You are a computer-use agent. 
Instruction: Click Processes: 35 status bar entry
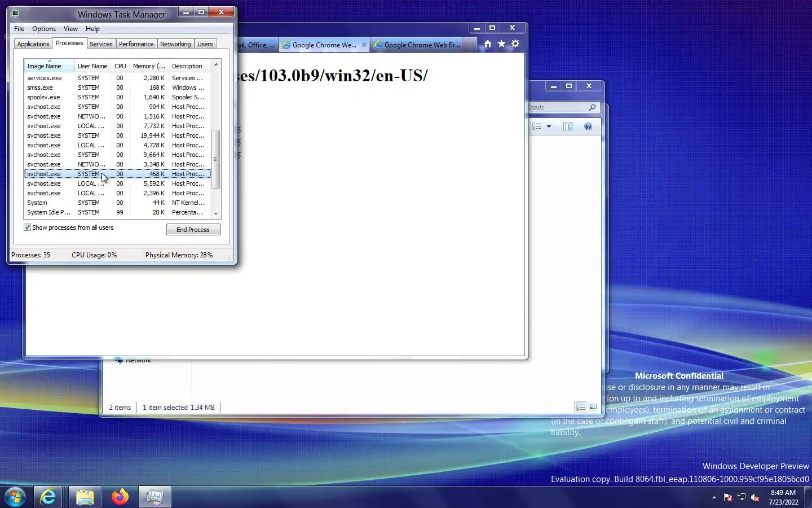coord(30,255)
